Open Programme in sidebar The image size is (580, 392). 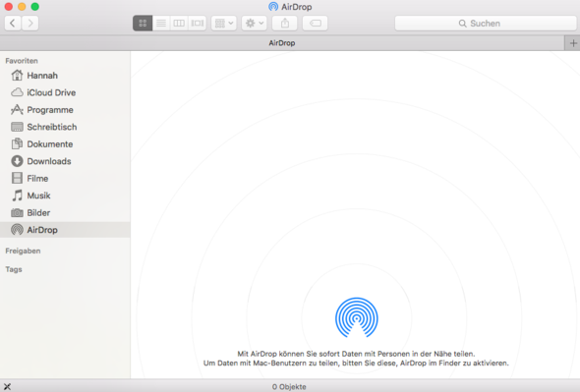click(x=65, y=110)
